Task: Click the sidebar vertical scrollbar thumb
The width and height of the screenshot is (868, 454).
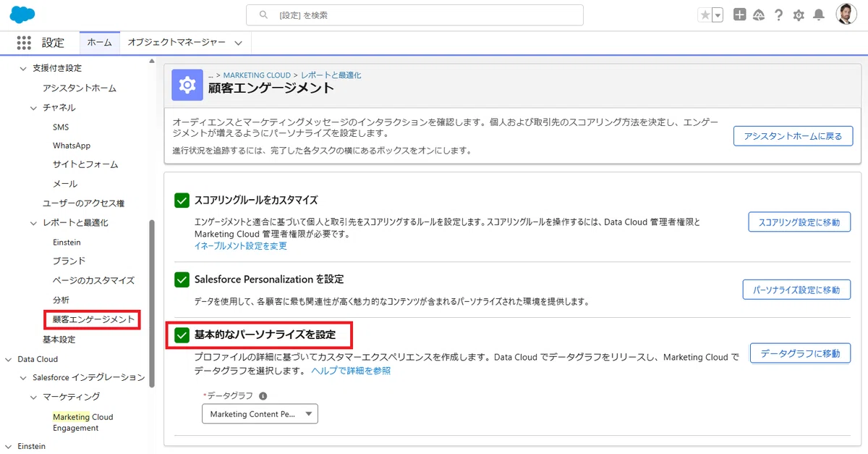Action: pyautogui.click(x=152, y=304)
